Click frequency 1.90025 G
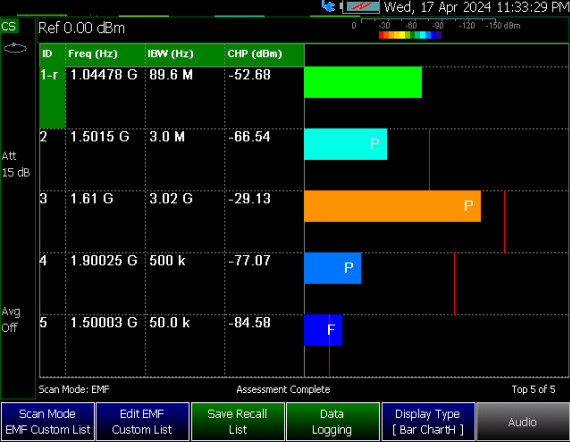 [104, 261]
